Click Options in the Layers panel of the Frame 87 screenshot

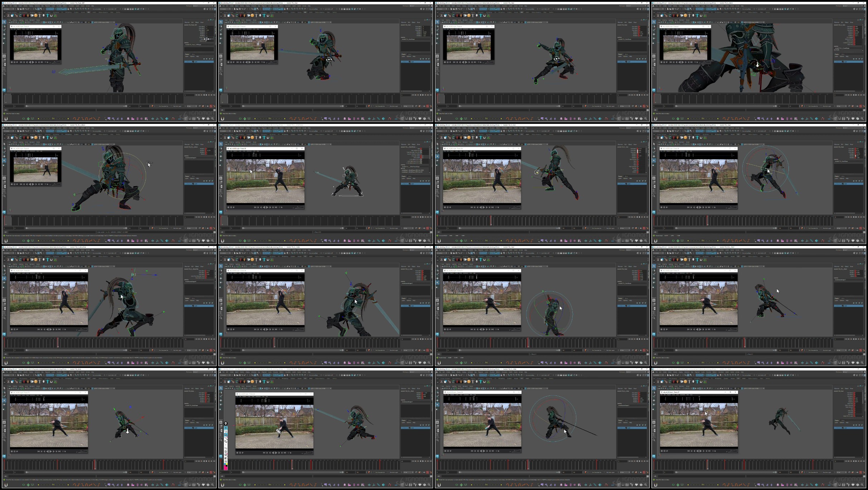pyautogui.click(x=842, y=422)
